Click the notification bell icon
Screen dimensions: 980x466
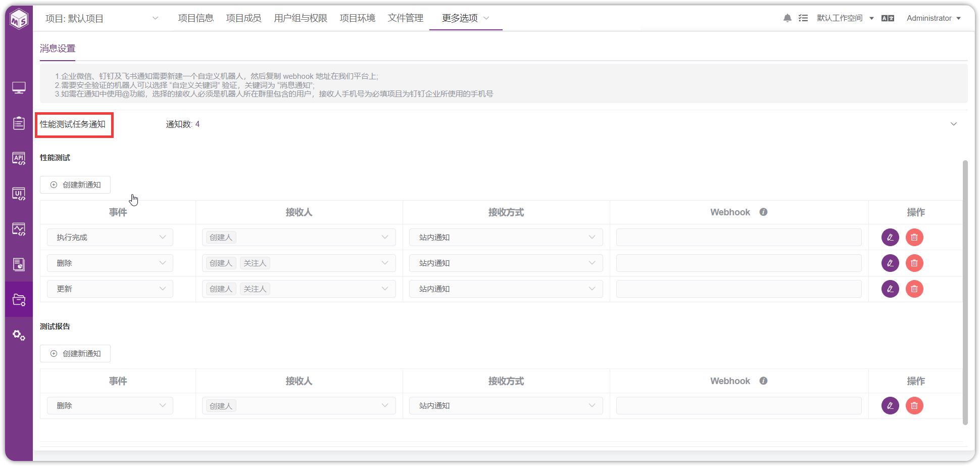point(787,18)
